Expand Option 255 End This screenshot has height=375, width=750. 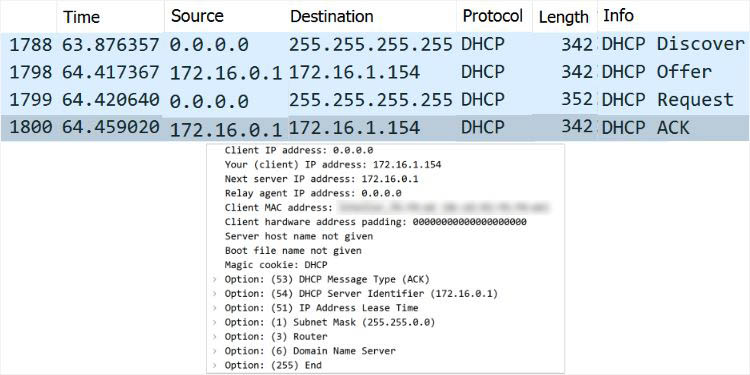(x=214, y=365)
